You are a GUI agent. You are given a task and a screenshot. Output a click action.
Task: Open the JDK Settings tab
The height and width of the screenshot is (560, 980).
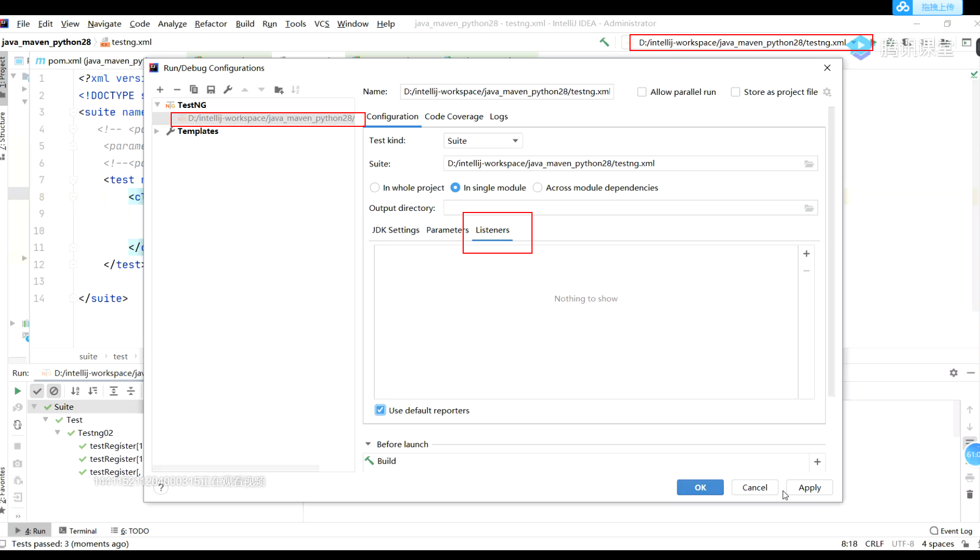point(395,230)
